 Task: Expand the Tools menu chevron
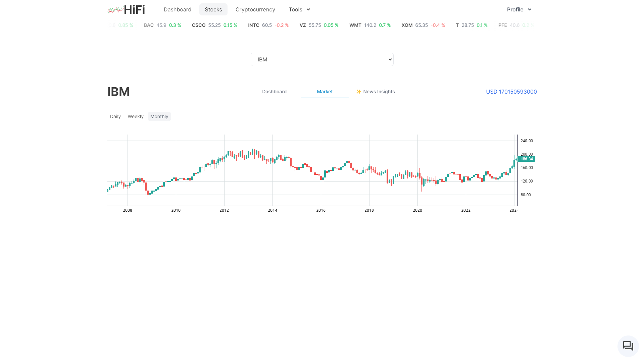tap(308, 9)
